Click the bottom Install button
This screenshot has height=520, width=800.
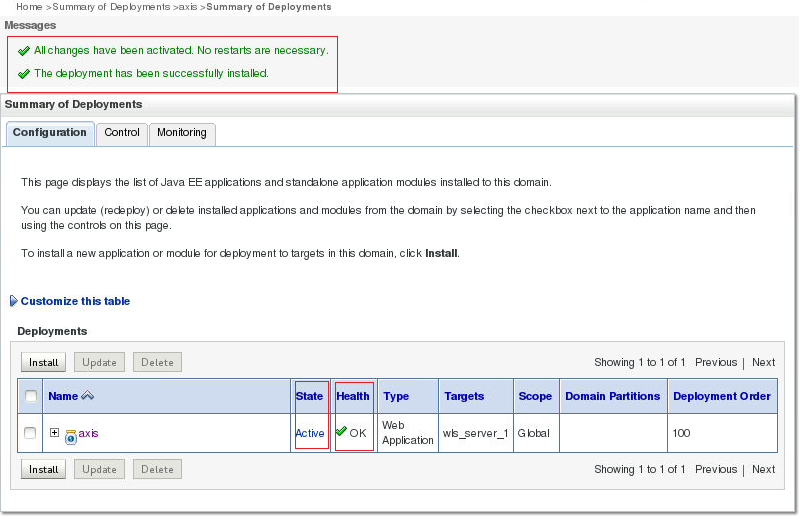[x=43, y=469]
